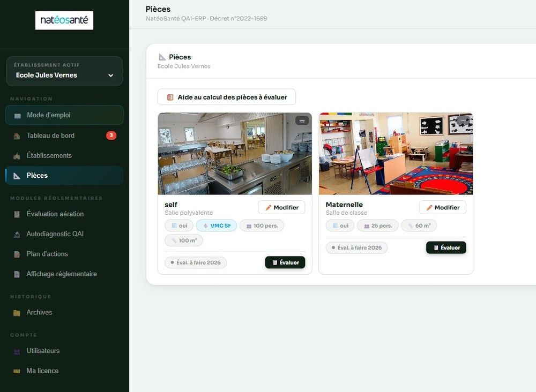
Task: Open the Établissements menu item
Action: pyautogui.click(x=64, y=155)
